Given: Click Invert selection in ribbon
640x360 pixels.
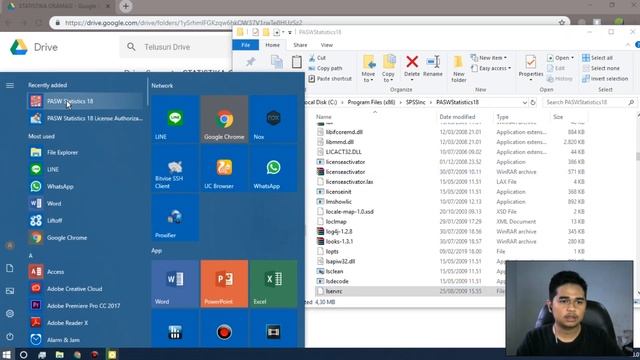Looking at the screenshot, I should point(605,78).
